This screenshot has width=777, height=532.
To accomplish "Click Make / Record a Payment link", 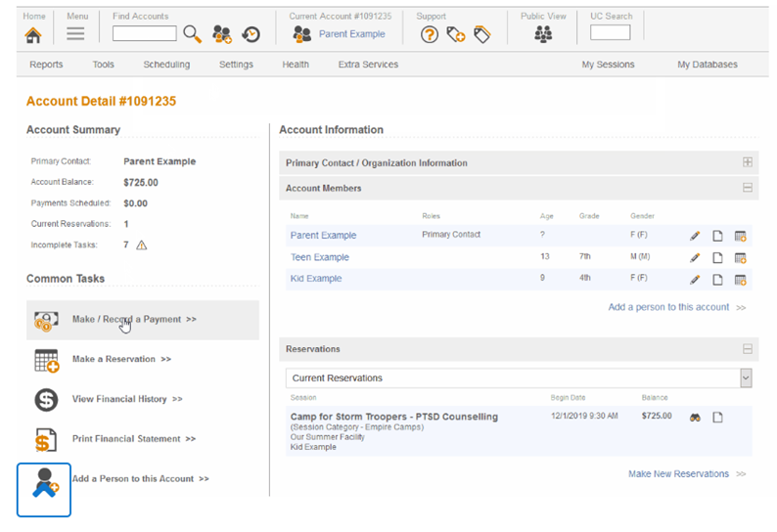I will (134, 320).
